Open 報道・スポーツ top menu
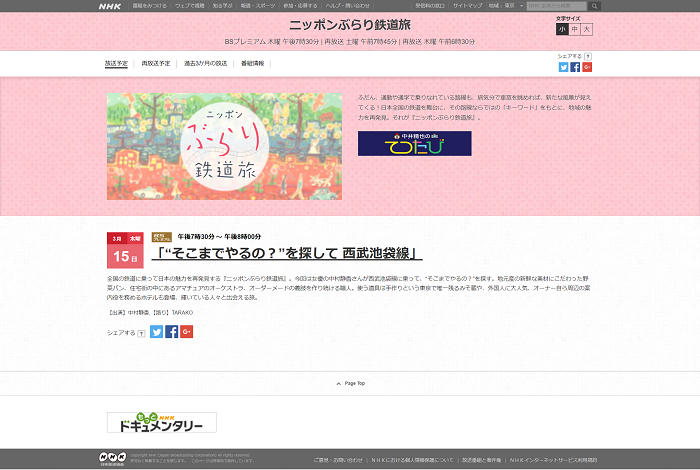This screenshot has width=700, height=470. click(258, 6)
